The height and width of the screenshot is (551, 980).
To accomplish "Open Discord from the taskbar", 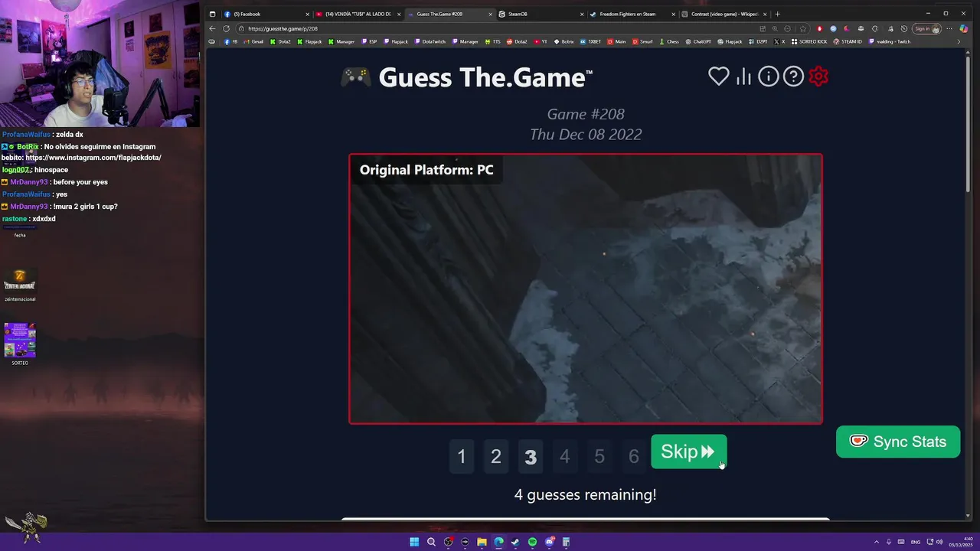I will [549, 542].
